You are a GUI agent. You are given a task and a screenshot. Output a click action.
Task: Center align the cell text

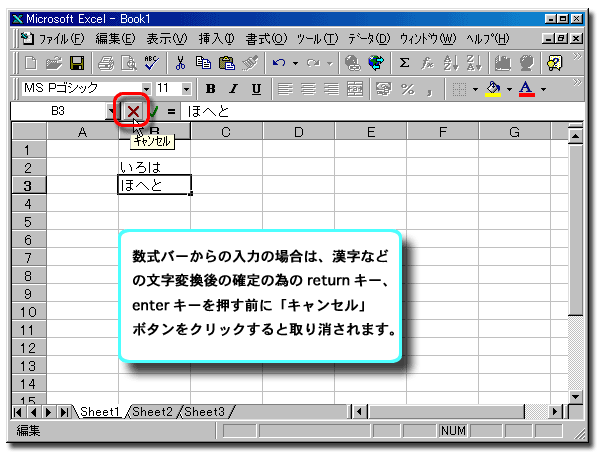pos(308,89)
